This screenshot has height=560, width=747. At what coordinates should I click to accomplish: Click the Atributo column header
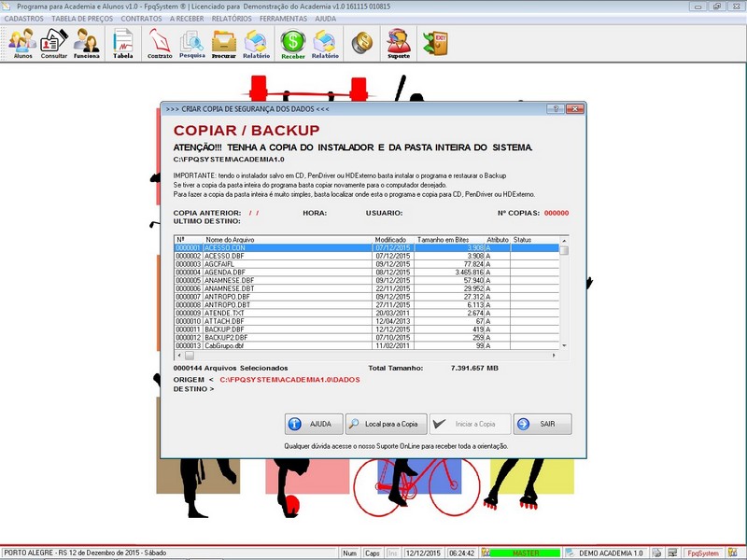pos(498,240)
